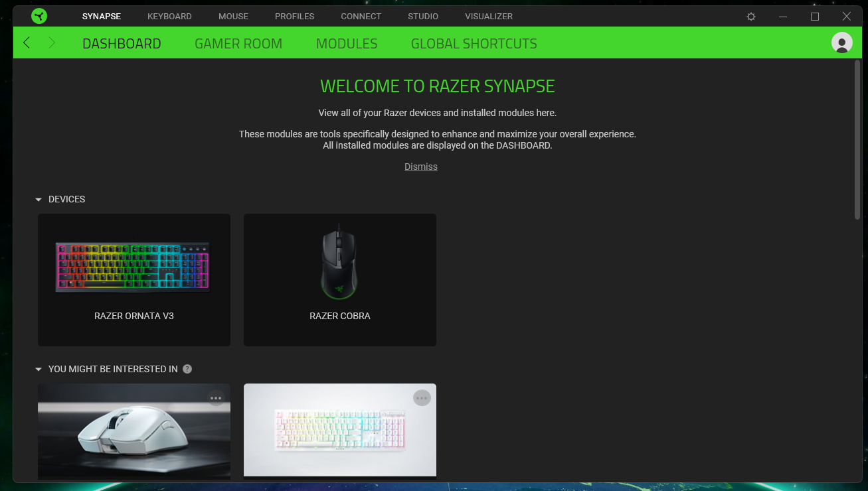Image resolution: width=868 pixels, height=491 pixels.
Task: Minimize the Synapse window
Action: pos(783,17)
